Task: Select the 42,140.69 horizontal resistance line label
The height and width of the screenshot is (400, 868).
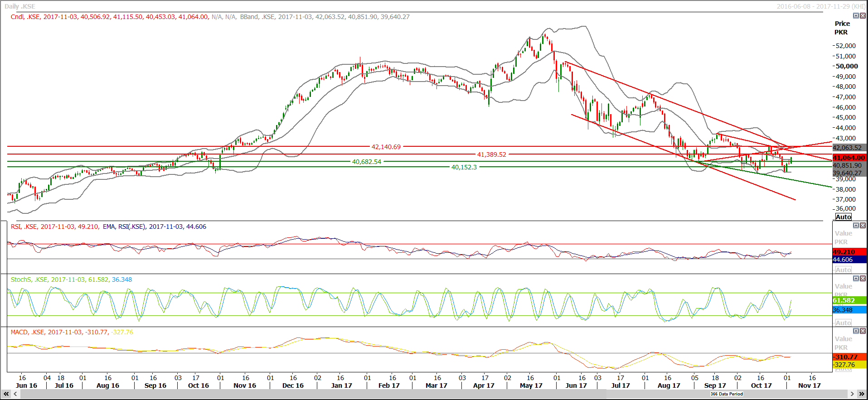Action: pyautogui.click(x=386, y=147)
